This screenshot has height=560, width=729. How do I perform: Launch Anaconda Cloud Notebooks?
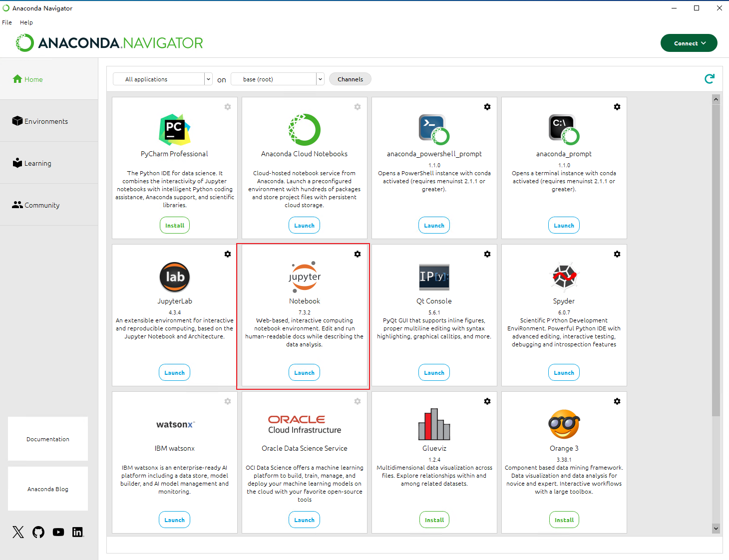[305, 225]
